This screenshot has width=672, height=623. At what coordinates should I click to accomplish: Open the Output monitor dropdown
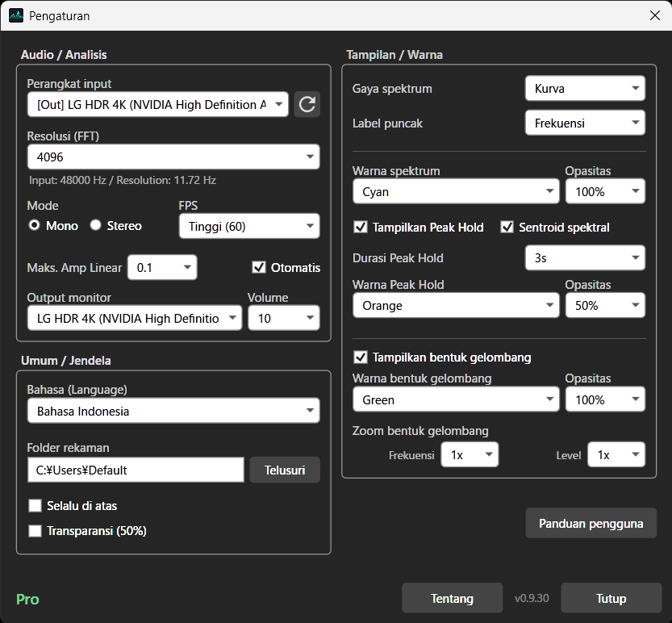click(135, 318)
